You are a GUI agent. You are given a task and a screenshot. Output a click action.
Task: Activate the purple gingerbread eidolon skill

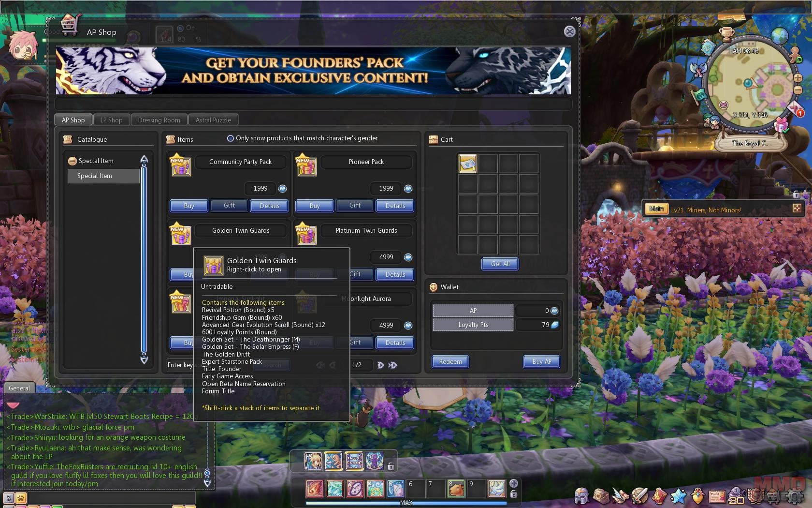375,461
